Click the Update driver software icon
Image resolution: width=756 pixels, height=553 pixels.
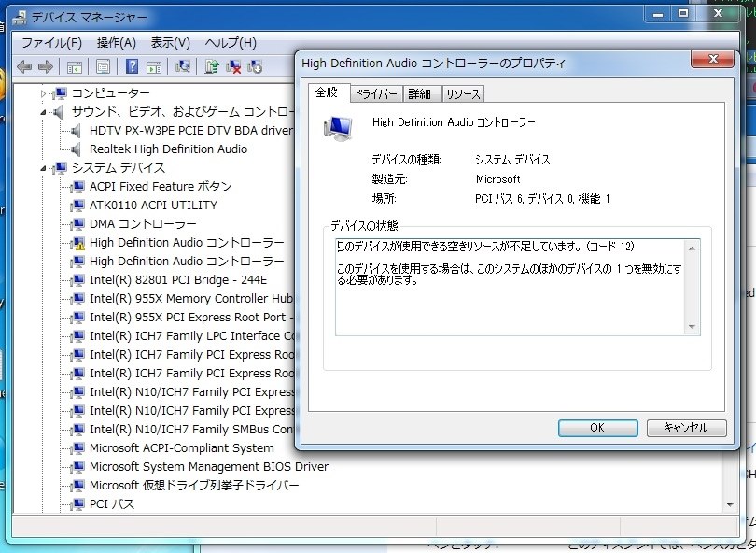211,66
